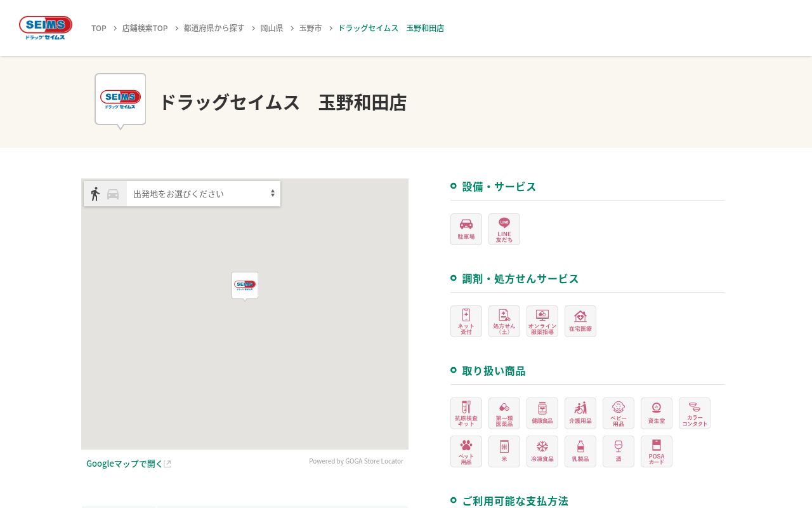Click the POSAカード icon
812x508 pixels.
point(657,451)
